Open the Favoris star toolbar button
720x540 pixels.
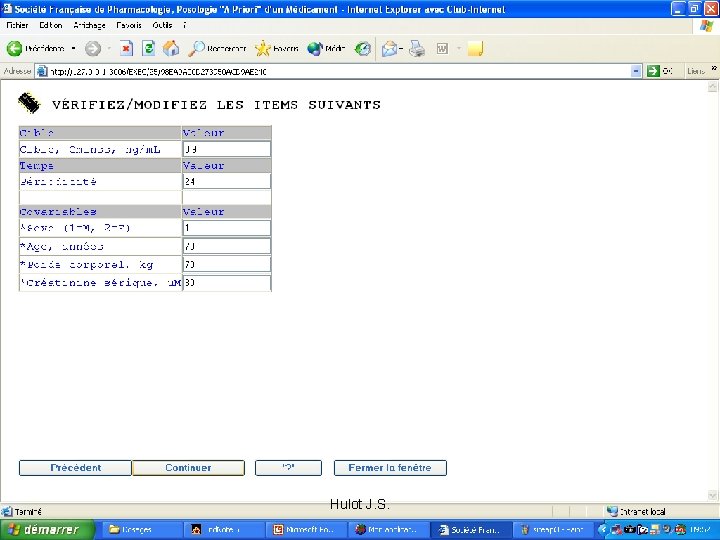277,48
